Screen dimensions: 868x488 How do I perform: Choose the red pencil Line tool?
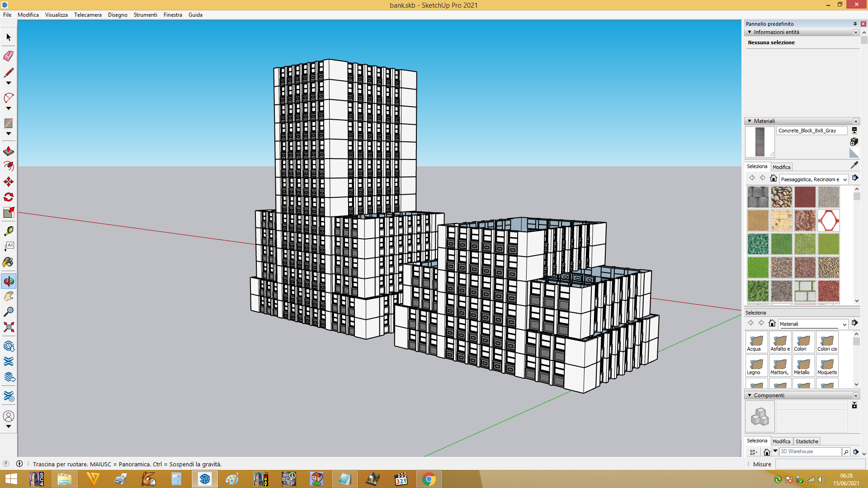pyautogui.click(x=9, y=72)
